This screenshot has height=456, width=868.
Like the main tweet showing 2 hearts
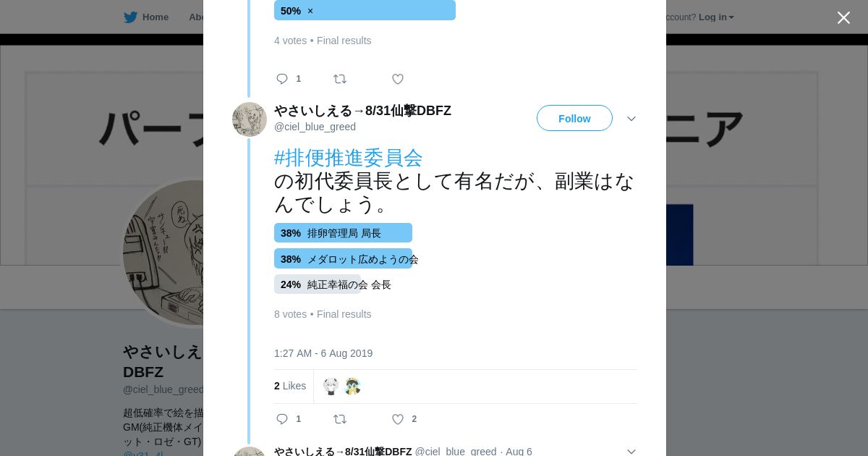tap(397, 419)
